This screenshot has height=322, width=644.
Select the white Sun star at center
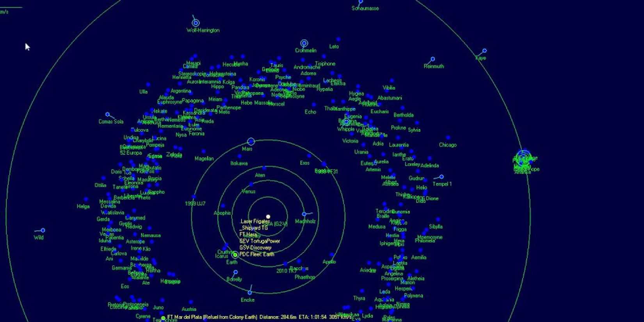[x=268, y=217]
